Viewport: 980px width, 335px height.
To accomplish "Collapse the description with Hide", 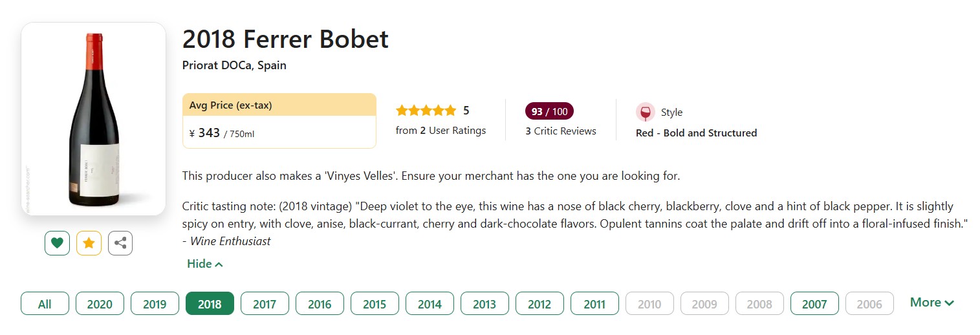I will [204, 263].
